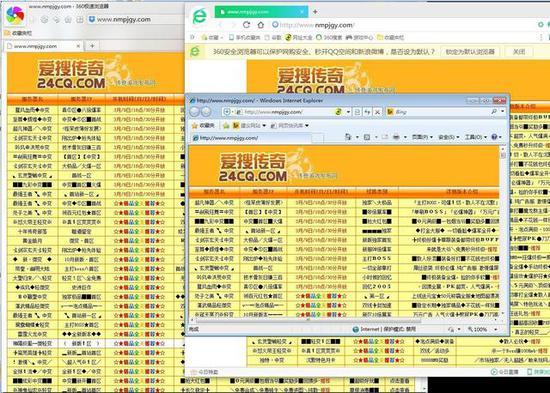The width and height of the screenshot is (550, 393).
Task: Open 收藏夹 folder in 360 speed browser
Action: tap(18, 33)
